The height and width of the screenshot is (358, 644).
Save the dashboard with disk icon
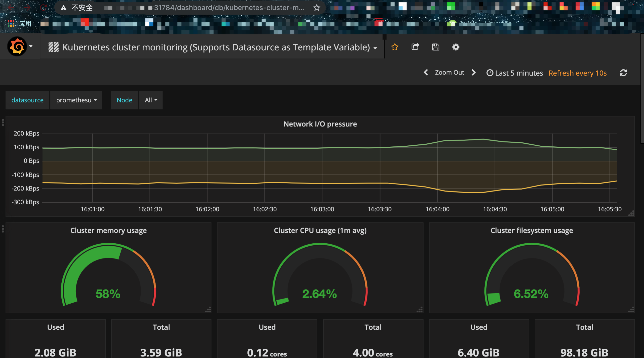pos(435,47)
